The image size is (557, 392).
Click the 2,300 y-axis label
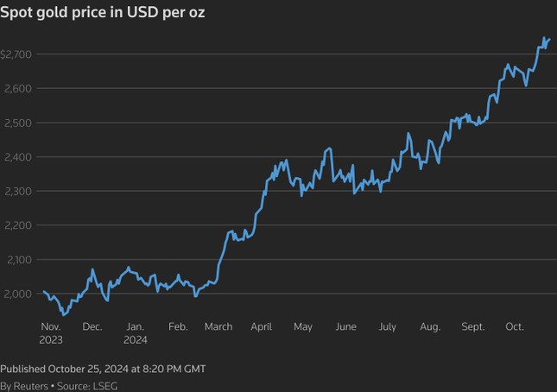pos(17,191)
